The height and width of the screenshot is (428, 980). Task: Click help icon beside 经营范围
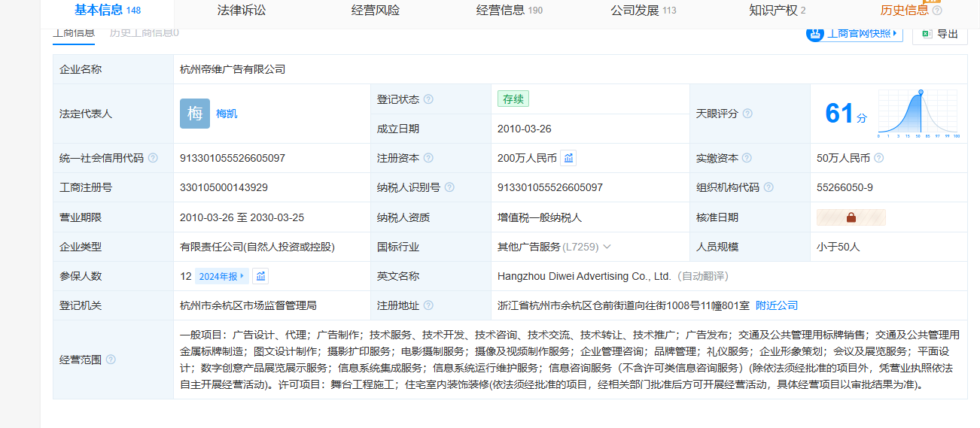111,360
